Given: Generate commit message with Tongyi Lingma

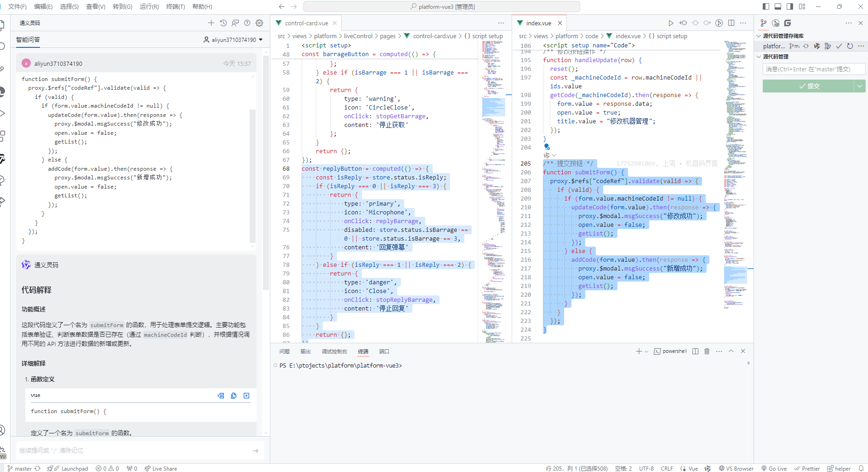Looking at the screenshot, I should point(817,46).
